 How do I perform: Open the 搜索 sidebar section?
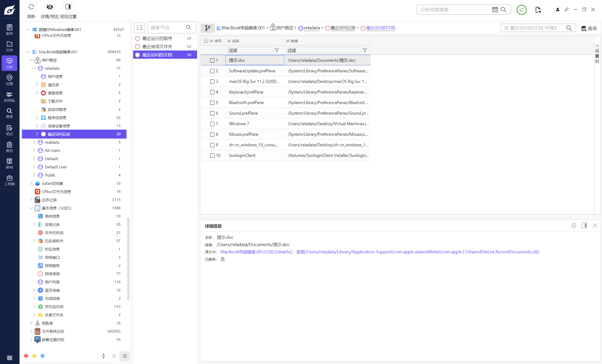coord(9,113)
